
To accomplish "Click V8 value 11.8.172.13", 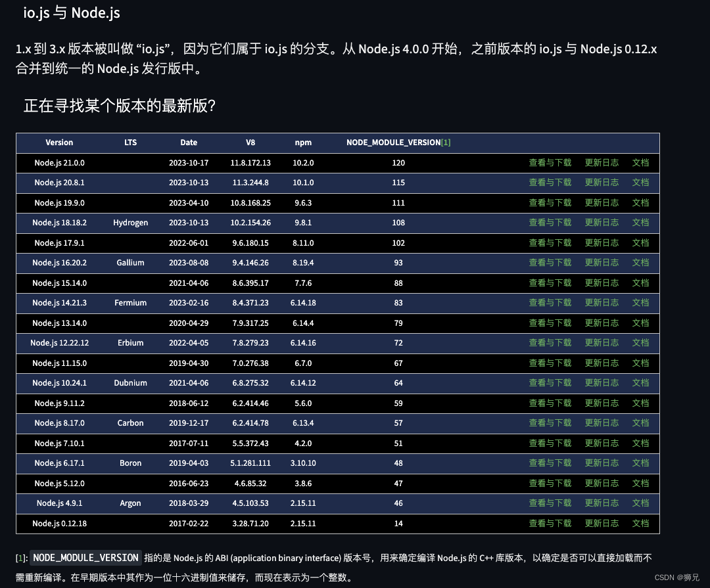I will pyautogui.click(x=250, y=162).
